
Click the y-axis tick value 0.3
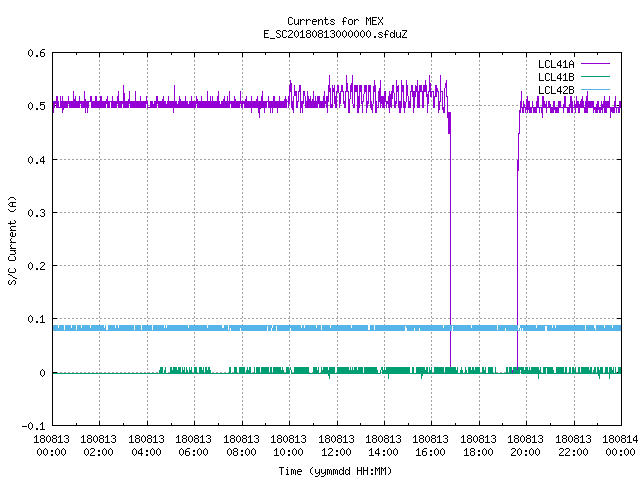[36, 213]
